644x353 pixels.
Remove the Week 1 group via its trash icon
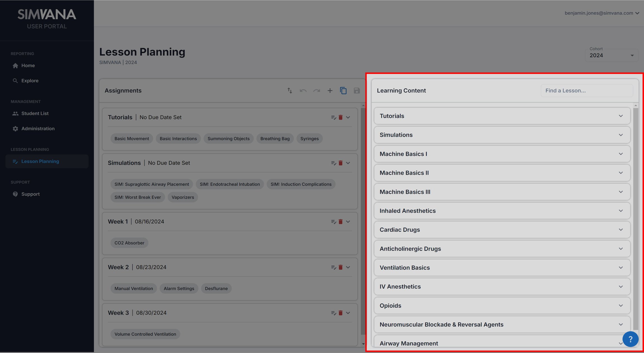[x=341, y=221]
